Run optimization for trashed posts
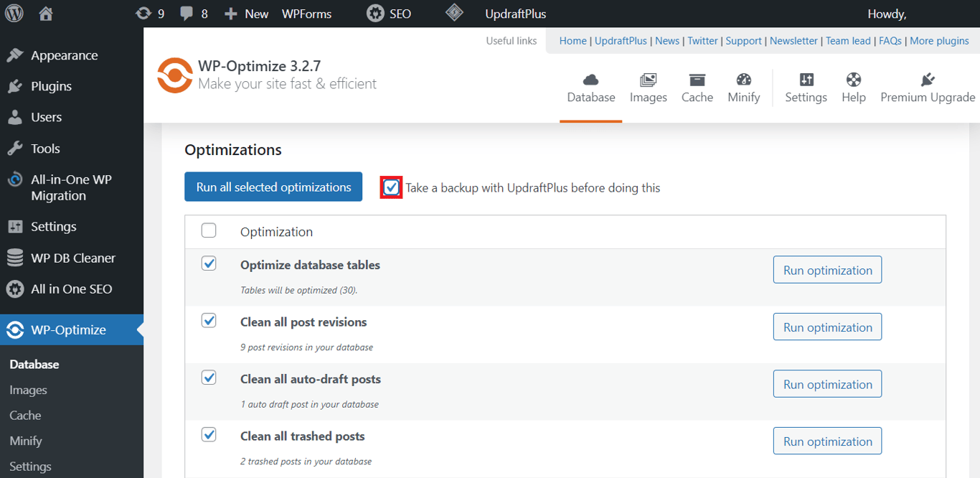980x478 pixels. [826, 440]
